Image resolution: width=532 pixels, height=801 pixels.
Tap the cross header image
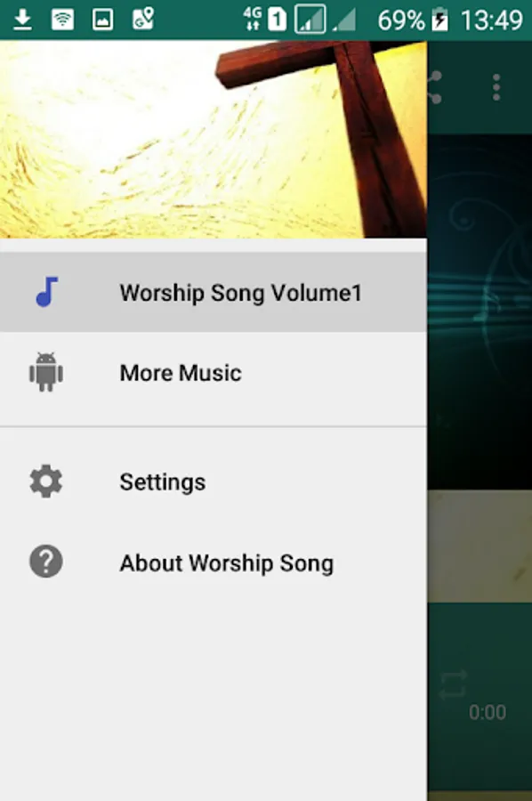214,140
